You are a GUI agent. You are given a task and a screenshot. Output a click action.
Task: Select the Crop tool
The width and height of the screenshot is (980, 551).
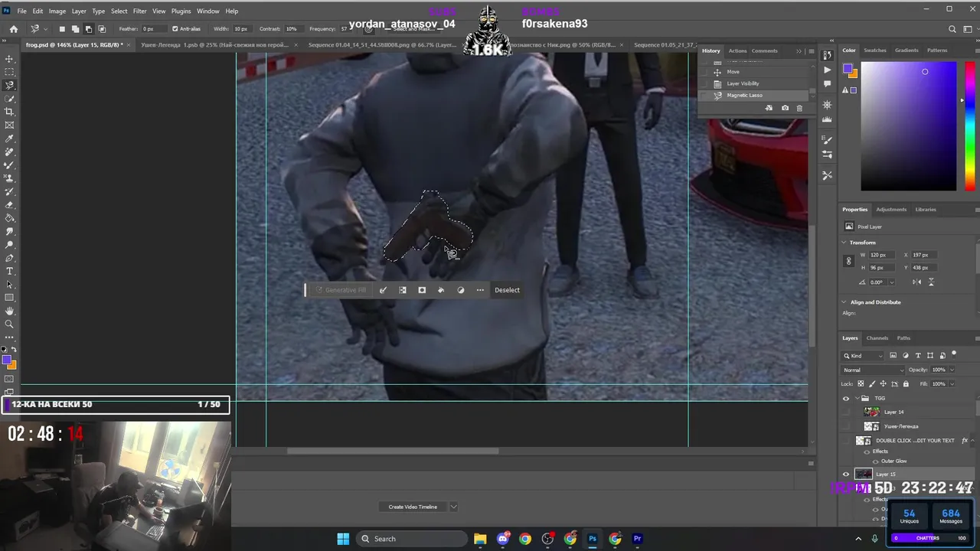[x=9, y=112]
